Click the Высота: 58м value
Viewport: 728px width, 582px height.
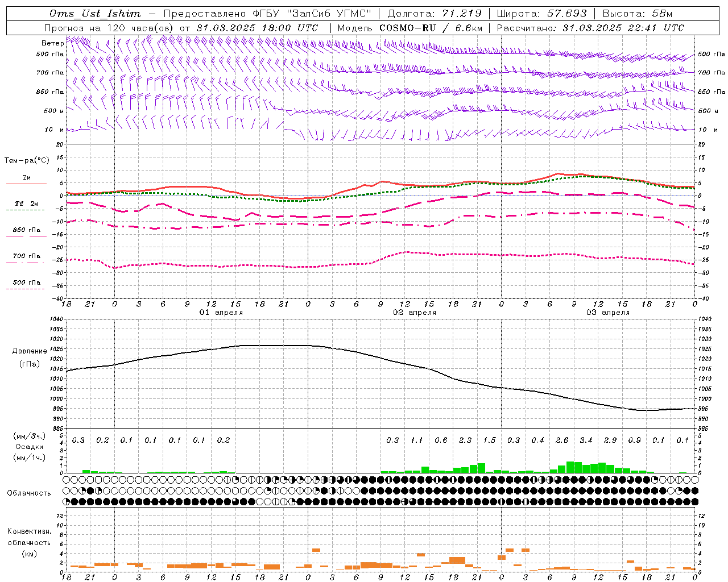[637, 14]
